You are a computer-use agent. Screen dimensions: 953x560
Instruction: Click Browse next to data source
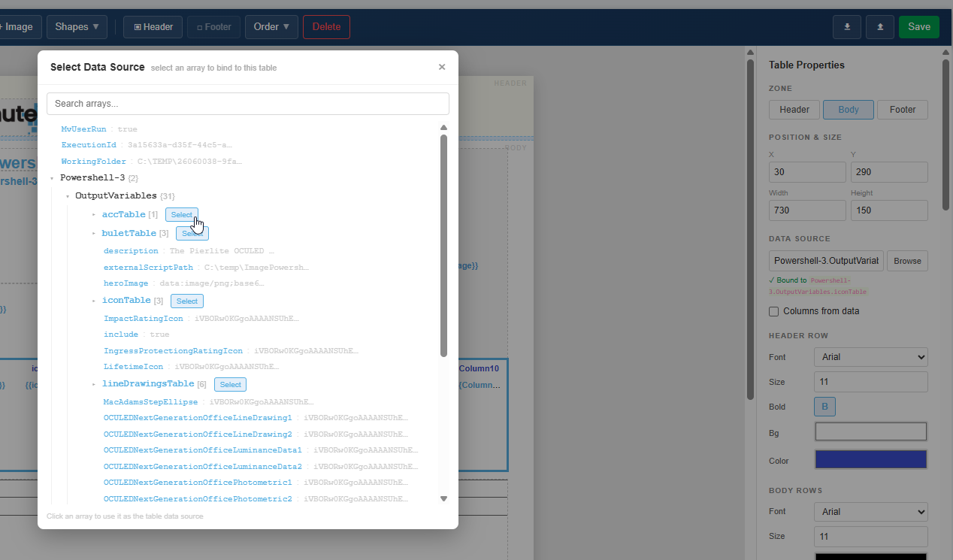coord(907,261)
